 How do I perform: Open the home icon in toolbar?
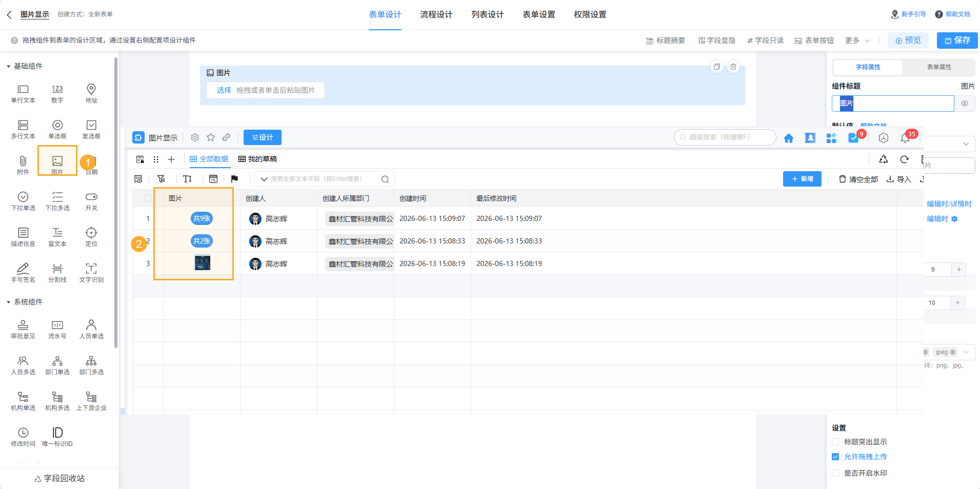[789, 138]
